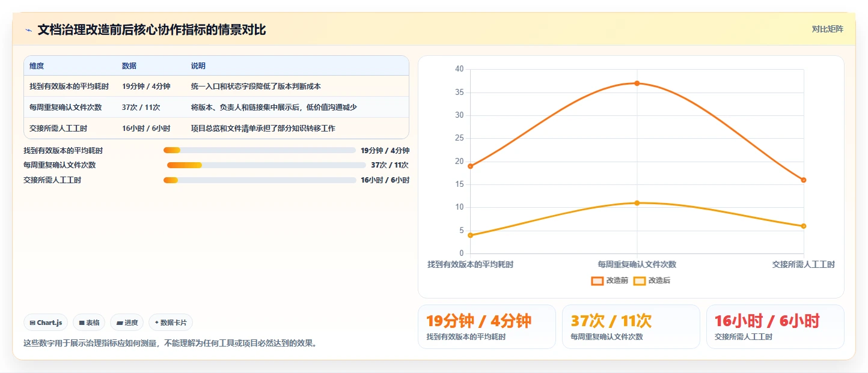
Task: Toggle the 改造前 legend swatch
Action: (x=598, y=281)
